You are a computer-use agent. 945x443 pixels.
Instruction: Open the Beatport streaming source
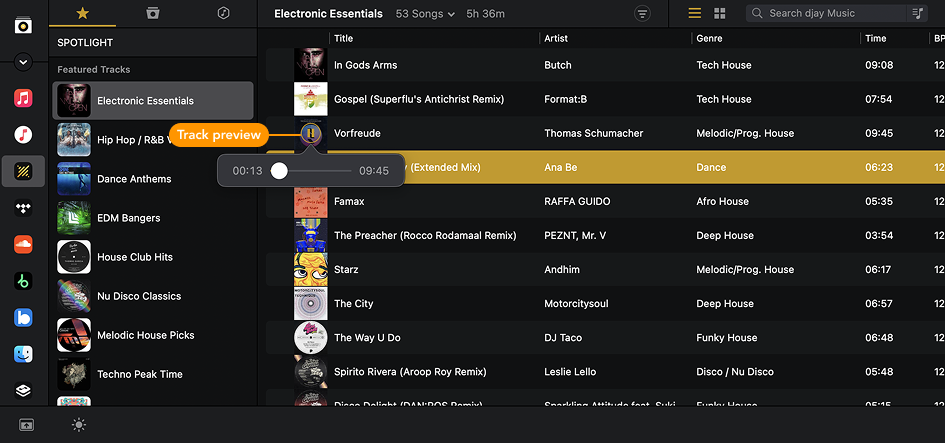point(24,281)
